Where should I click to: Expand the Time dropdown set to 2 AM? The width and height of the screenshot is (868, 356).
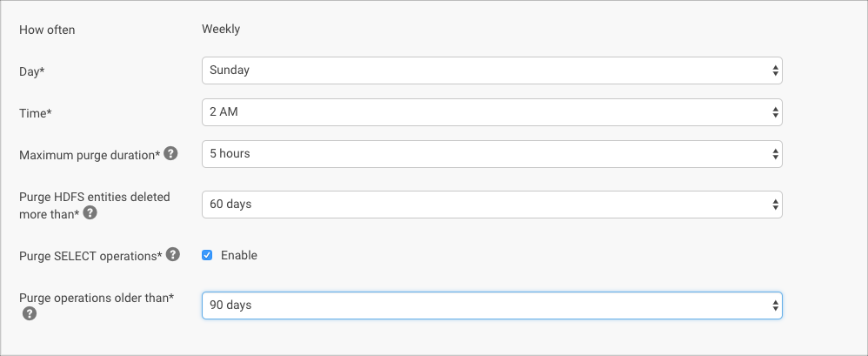pyautogui.click(x=491, y=112)
